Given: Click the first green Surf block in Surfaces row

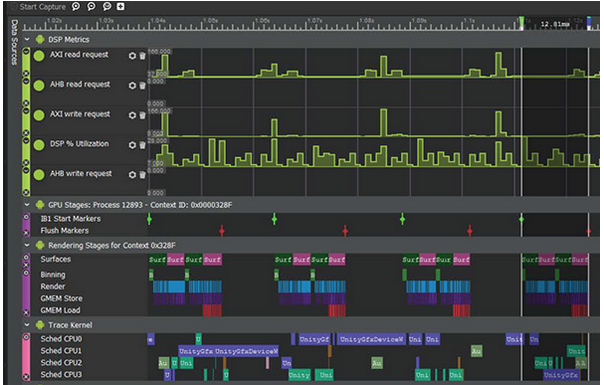Looking at the screenshot, I should coord(158,259).
